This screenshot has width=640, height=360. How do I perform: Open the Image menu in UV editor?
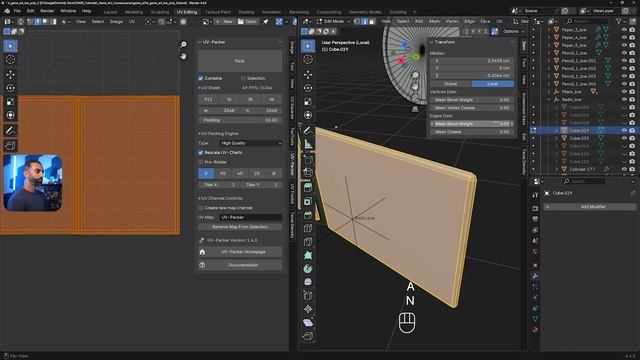pos(116,22)
